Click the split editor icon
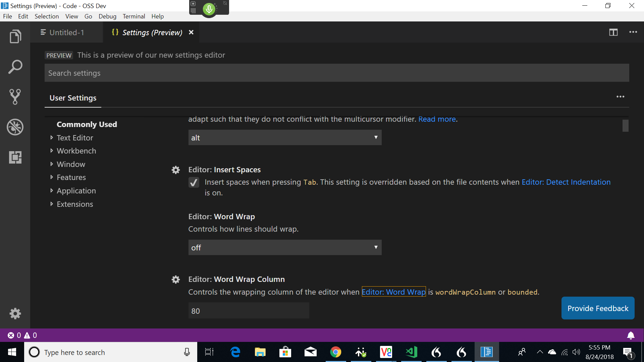 pos(613,32)
